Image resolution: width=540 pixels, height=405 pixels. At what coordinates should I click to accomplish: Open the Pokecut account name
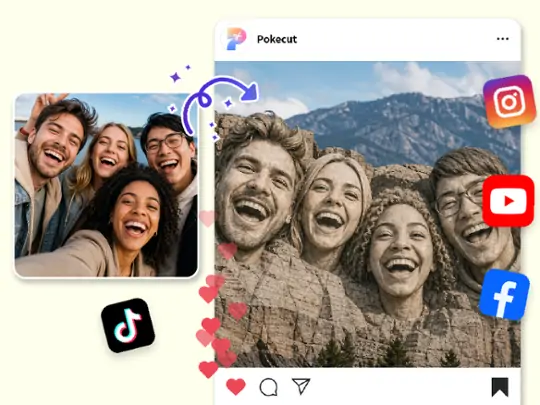(x=277, y=39)
